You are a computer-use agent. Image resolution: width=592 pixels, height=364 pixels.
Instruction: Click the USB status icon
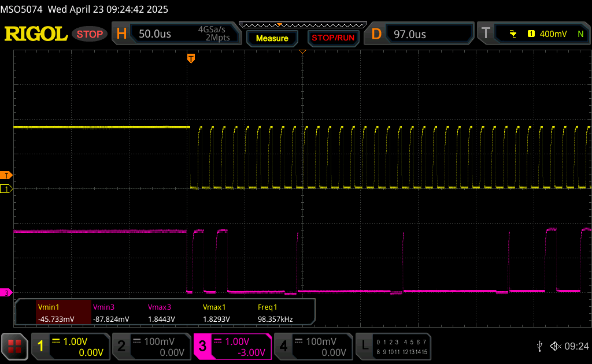click(x=540, y=346)
